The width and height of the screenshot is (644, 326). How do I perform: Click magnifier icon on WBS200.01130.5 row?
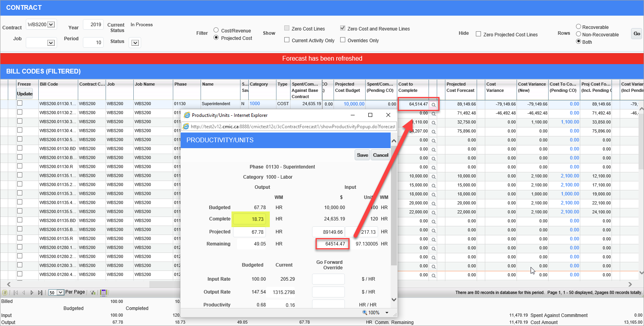tap(433, 140)
